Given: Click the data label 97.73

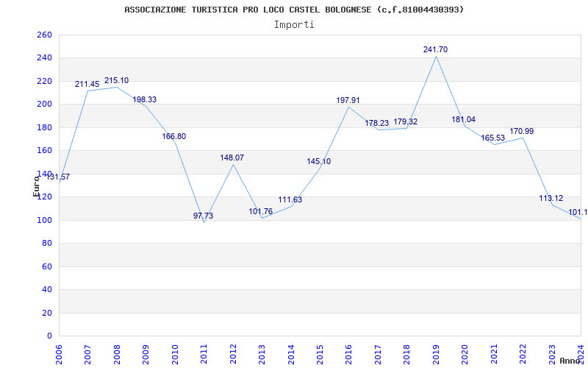Looking at the screenshot, I should tap(203, 216).
